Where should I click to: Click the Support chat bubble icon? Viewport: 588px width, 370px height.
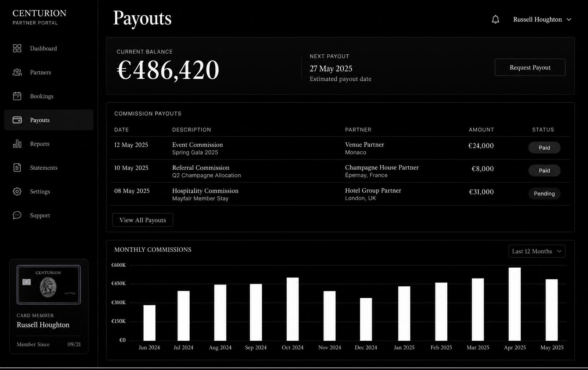tap(17, 215)
